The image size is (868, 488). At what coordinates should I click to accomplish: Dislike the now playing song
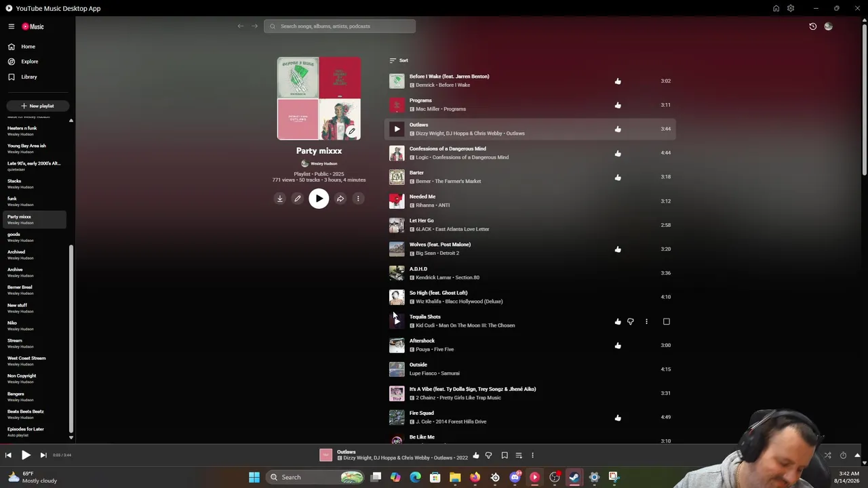point(489,455)
